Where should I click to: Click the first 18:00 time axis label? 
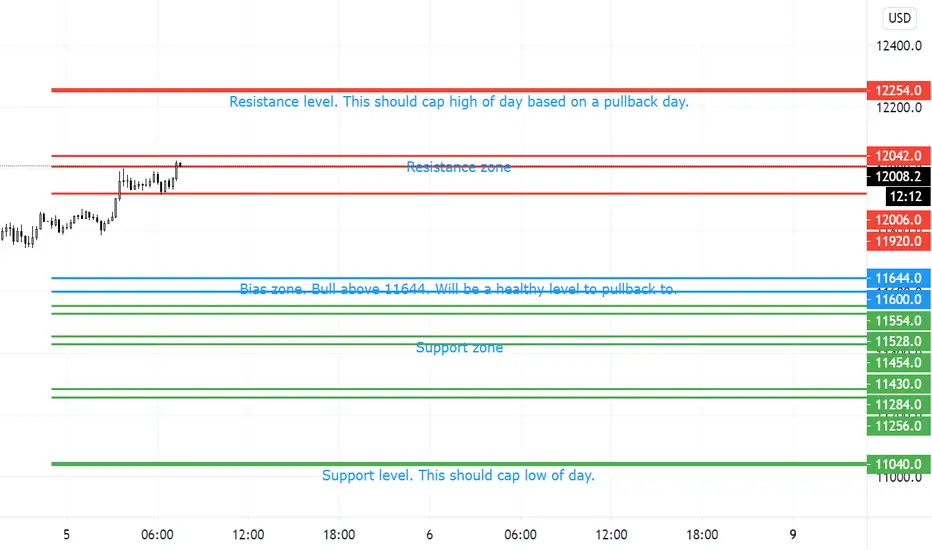coord(339,535)
